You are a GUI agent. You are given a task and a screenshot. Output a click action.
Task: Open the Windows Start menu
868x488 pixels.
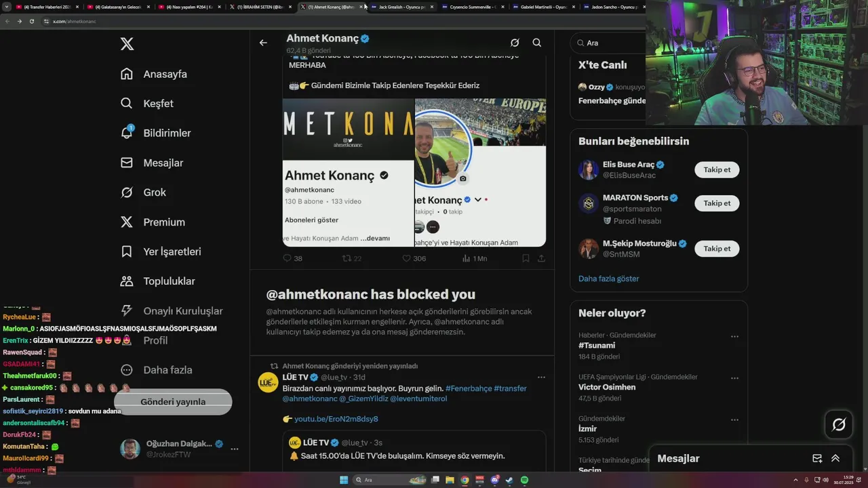[x=344, y=480]
